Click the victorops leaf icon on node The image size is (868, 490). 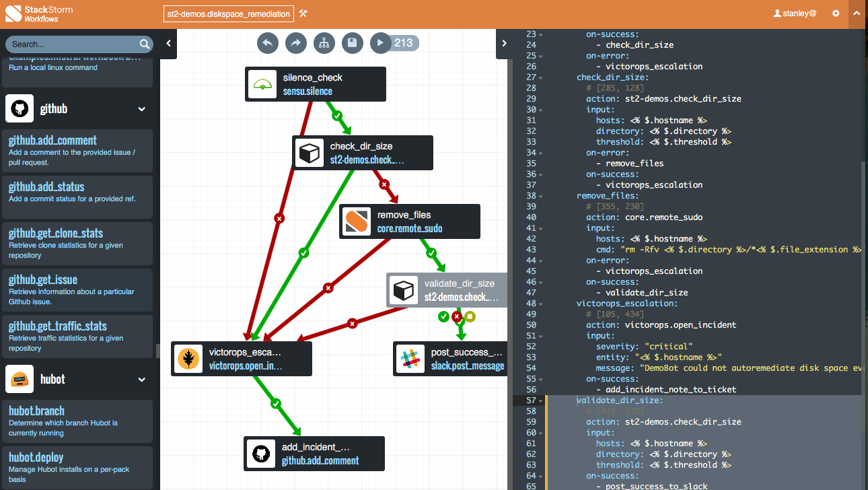188,359
